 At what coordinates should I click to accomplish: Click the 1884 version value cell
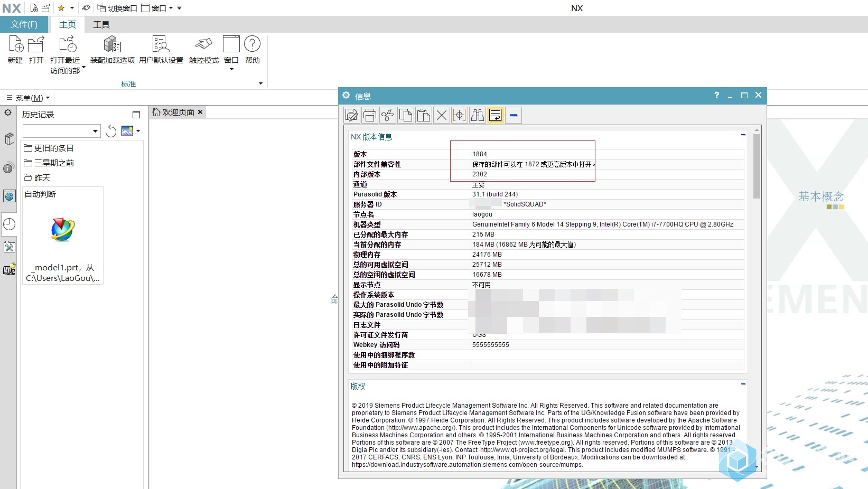[607, 154]
